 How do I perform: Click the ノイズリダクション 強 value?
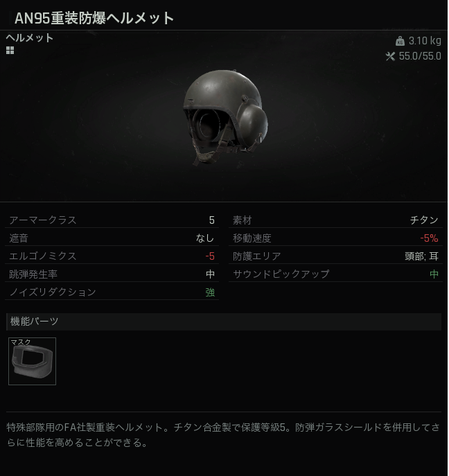click(211, 292)
